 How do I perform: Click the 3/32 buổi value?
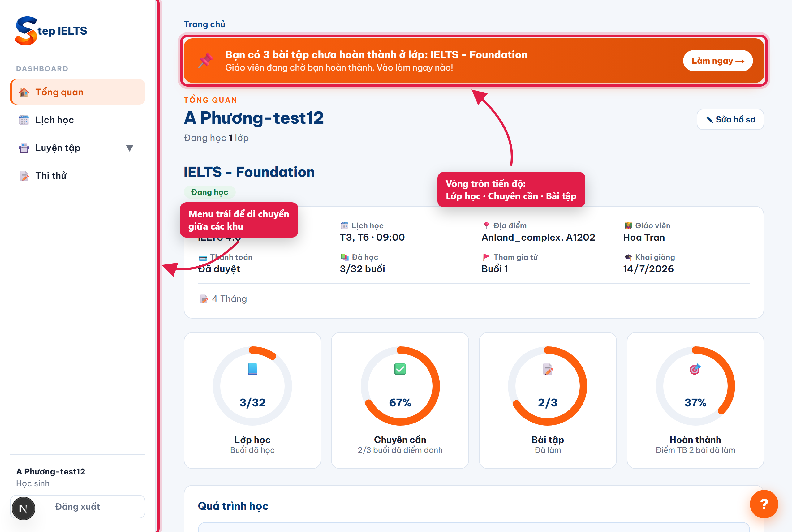click(x=362, y=269)
